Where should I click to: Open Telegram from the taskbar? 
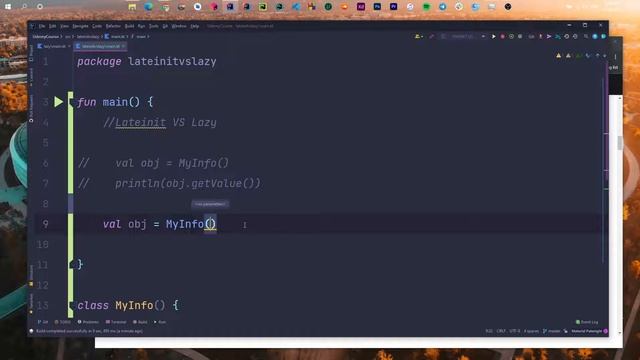point(442,7)
